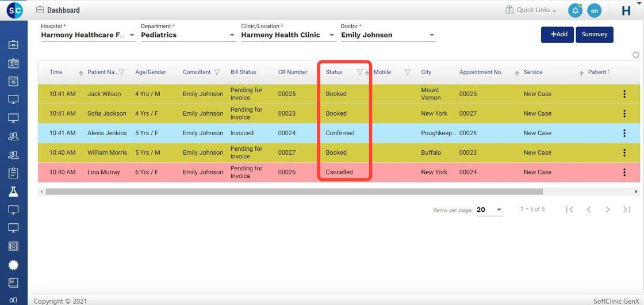Image resolution: width=644 pixels, height=305 pixels.
Task: Select patient name William Morris
Action: (x=107, y=152)
